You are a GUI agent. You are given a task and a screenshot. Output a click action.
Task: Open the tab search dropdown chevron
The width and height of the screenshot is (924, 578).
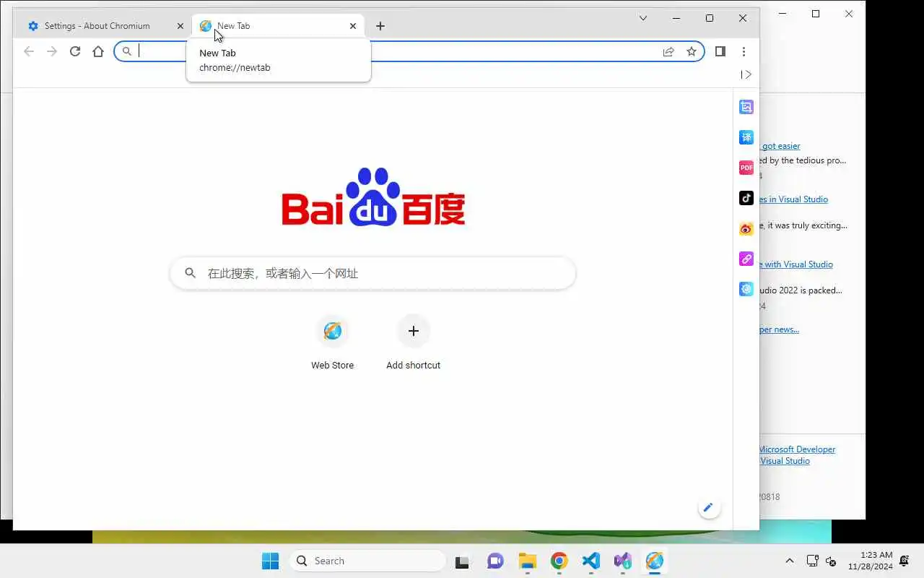click(x=643, y=18)
